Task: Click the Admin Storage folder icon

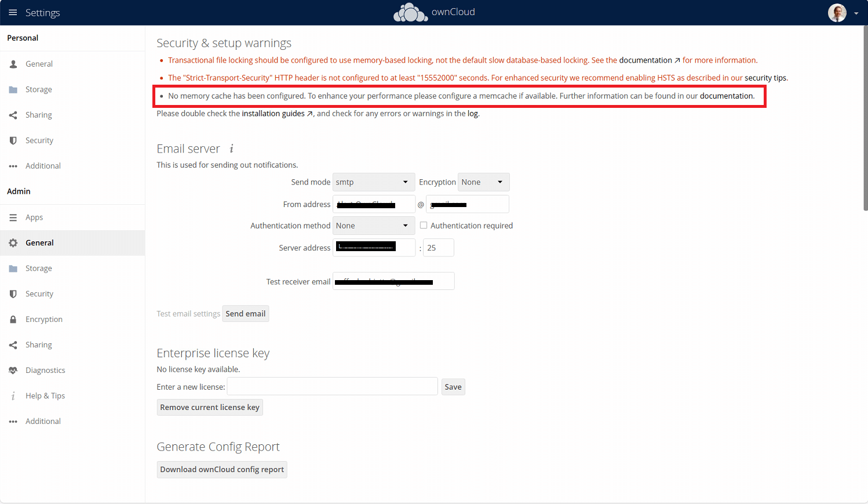Action: (x=13, y=269)
